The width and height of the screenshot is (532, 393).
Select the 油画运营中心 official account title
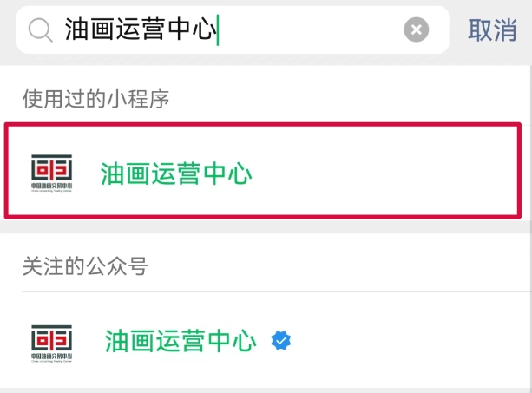pyautogui.click(x=181, y=341)
